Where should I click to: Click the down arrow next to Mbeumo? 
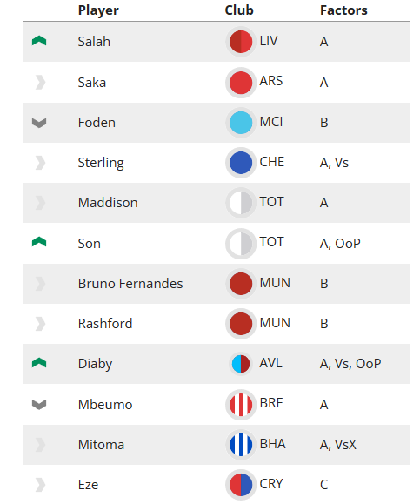click(39, 405)
